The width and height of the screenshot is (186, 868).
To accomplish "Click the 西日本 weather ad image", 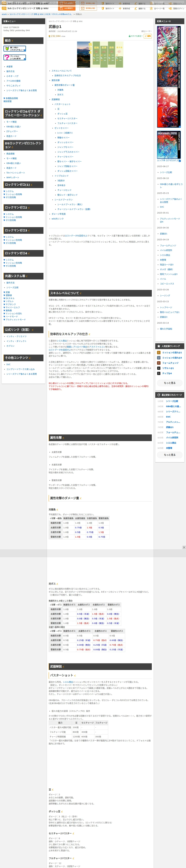I will click(x=100, y=55).
